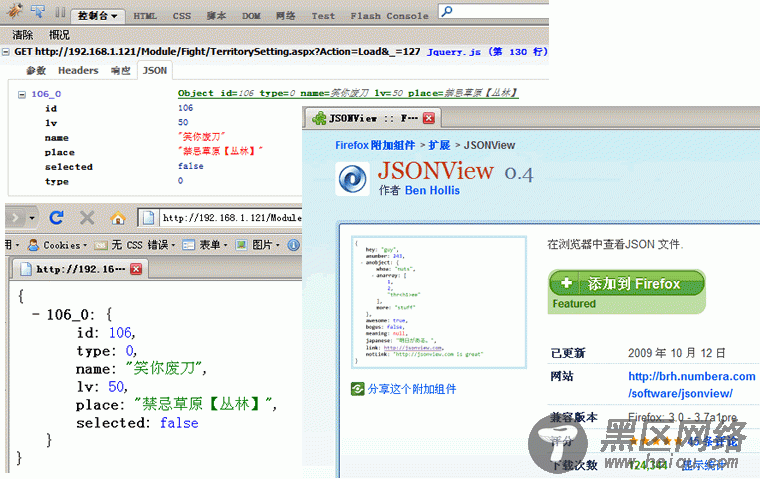This screenshot has height=479, width=760.
Task: Open the 网络 network panel
Action: [285, 16]
